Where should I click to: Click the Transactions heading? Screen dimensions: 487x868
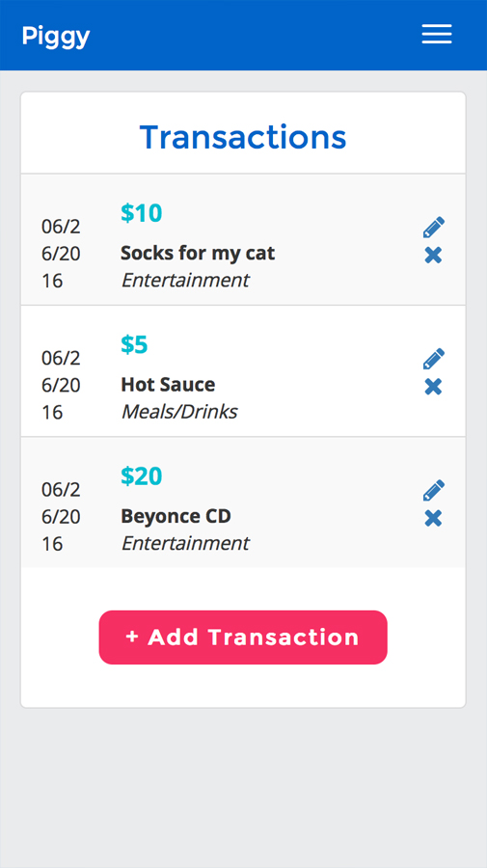pyautogui.click(x=243, y=137)
